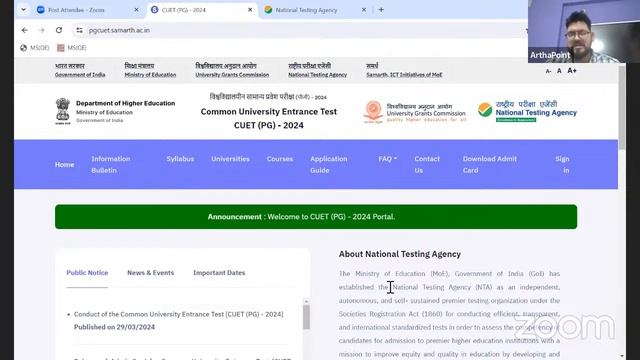Click the address bar URL pgcuet.samarth.ac.in
Viewport: 640px width, 360px height.
tap(119, 30)
